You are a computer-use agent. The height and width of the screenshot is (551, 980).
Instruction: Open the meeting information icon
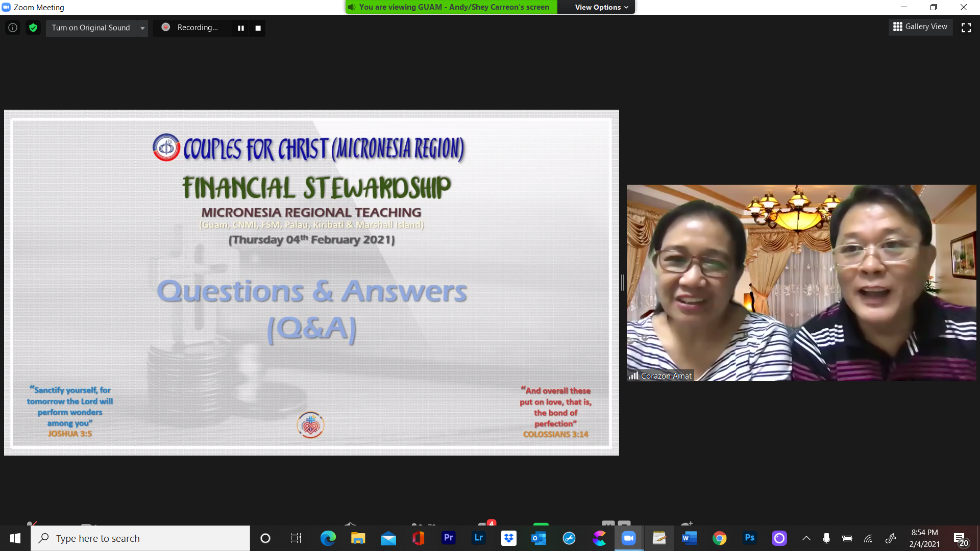(x=13, y=28)
